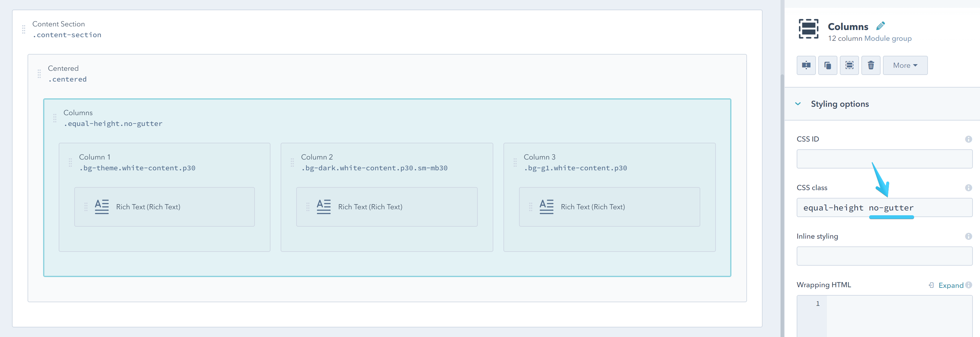
Task: Delete the Columns module group via trash icon
Action: tap(871, 65)
